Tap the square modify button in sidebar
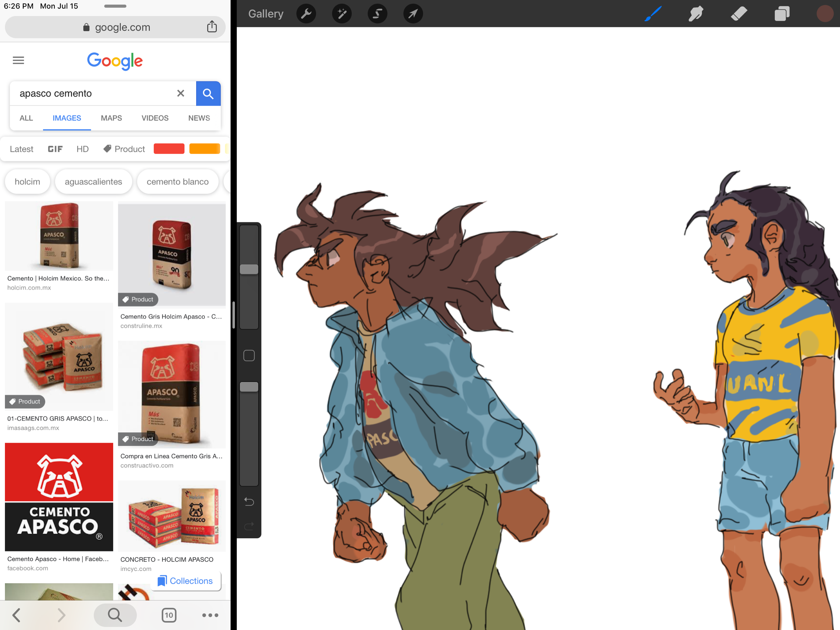Screen dimensions: 840x630 249,356
